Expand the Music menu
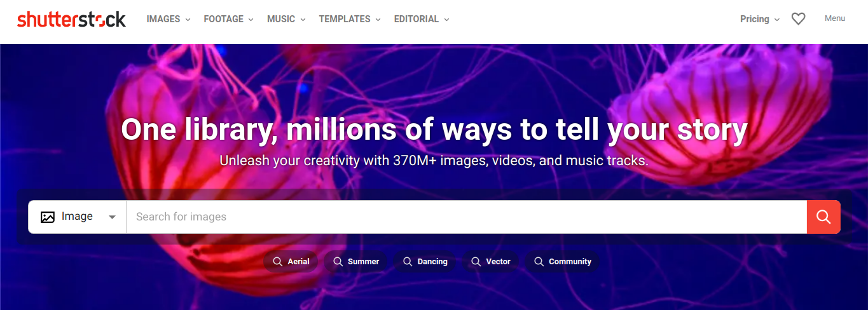868x310 pixels. point(286,19)
